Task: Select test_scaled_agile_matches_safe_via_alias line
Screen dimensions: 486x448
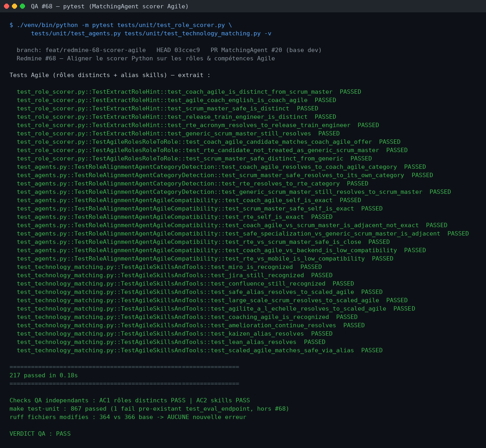Action: [199, 350]
